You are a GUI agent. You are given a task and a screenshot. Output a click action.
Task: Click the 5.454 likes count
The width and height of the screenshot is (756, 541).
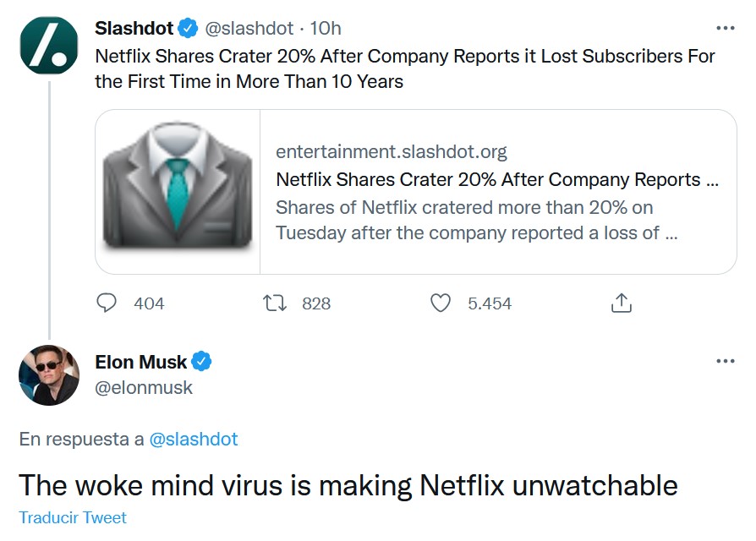click(x=490, y=303)
